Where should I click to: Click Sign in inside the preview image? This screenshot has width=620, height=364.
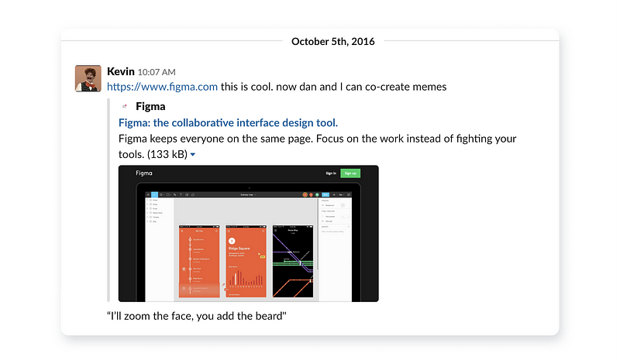click(331, 173)
